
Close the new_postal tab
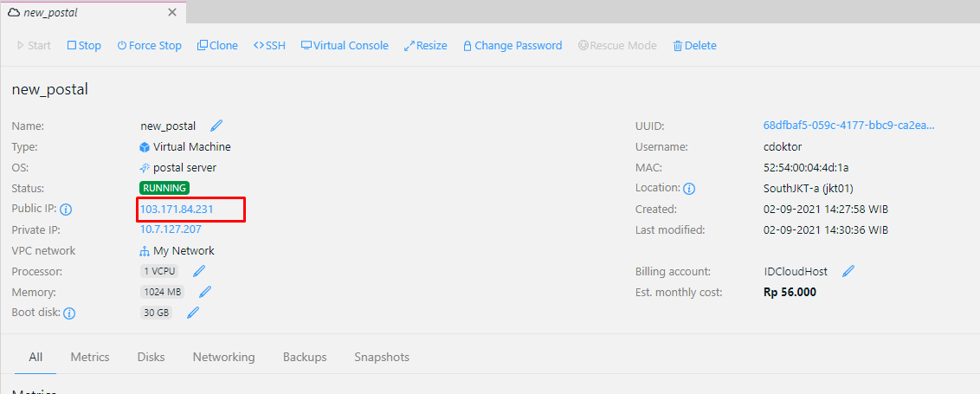click(x=172, y=12)
